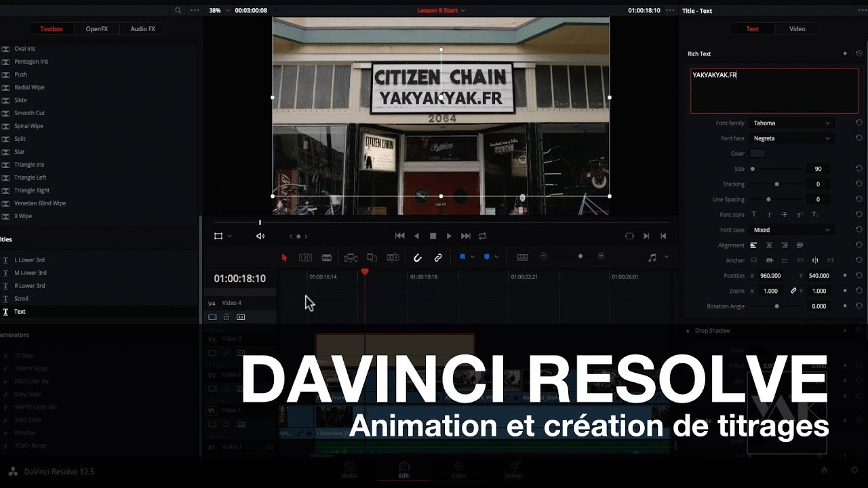
Task: Switch to the Audio FX tab
Action: pos(142,29)
